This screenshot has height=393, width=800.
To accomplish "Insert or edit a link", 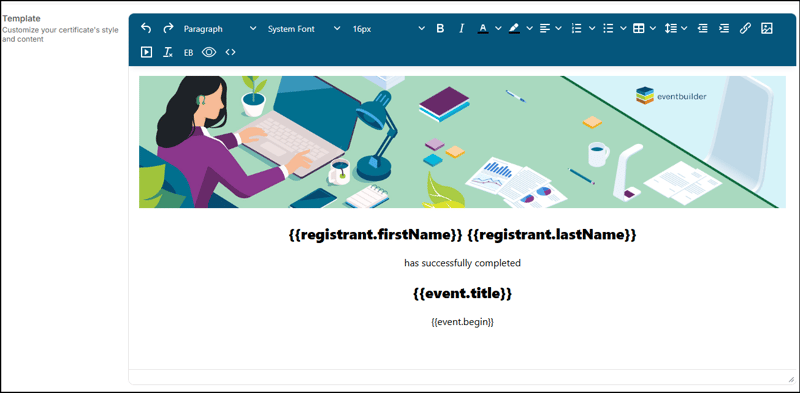I will point(745,29).
